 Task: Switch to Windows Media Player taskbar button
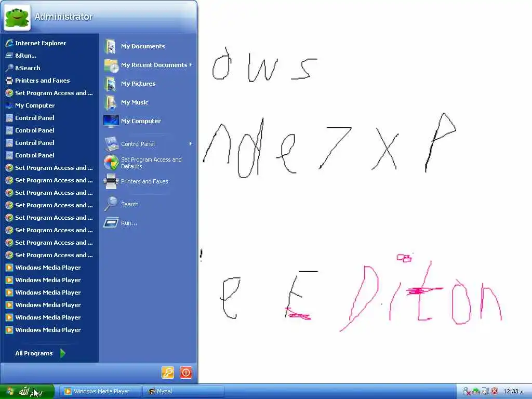click(100, 392)
